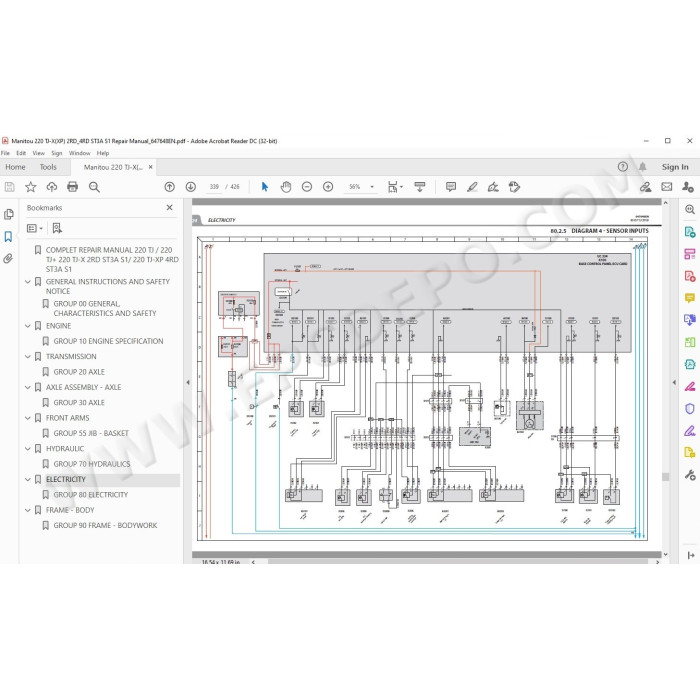Open the Help menu
Image resolution: width=700 pixels, height=700 pixels.
pyautogui.click(x=103, y=153)
